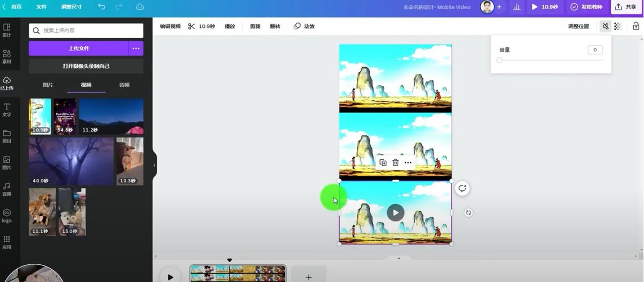The height and width of the screenshot is (282, 644).
Task: Select the 54.8秒 video thumbnail
Action: (65, 116)
